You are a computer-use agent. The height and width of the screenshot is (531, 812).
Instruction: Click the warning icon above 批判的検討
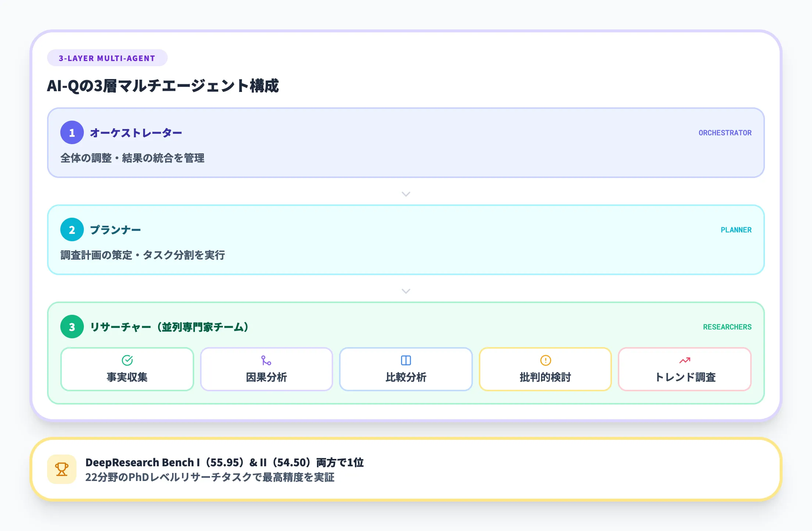click(545, 360)
